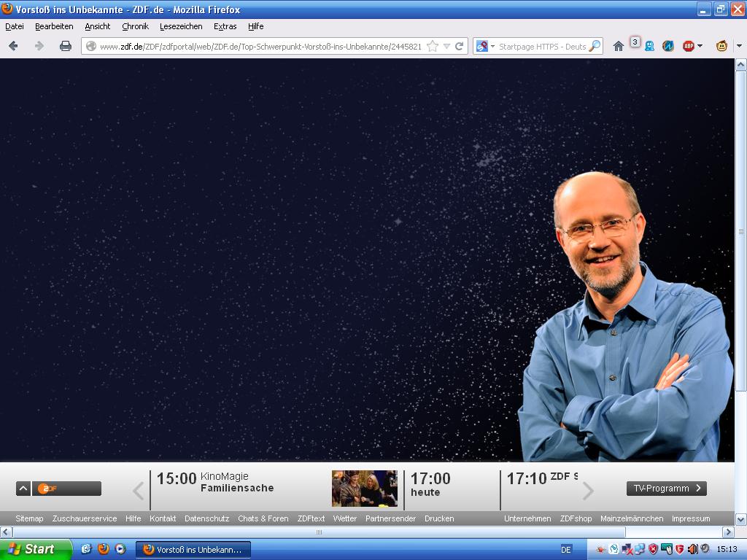Open the Ghostery ghost extension icon
747x560 pixels.
(x=649, y=46)
